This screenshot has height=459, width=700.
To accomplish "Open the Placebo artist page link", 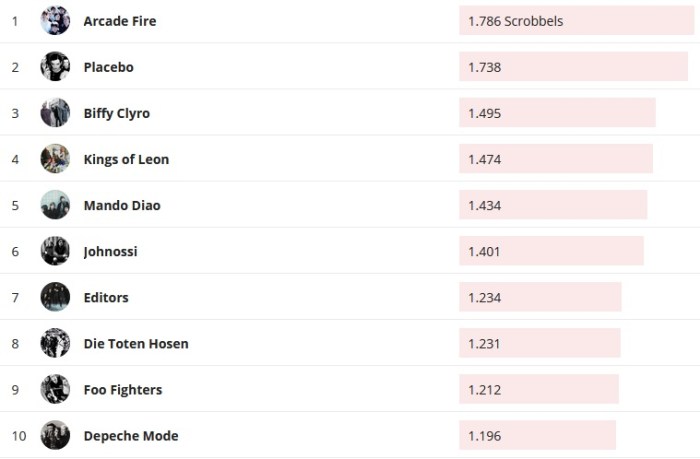I will 108,67.
